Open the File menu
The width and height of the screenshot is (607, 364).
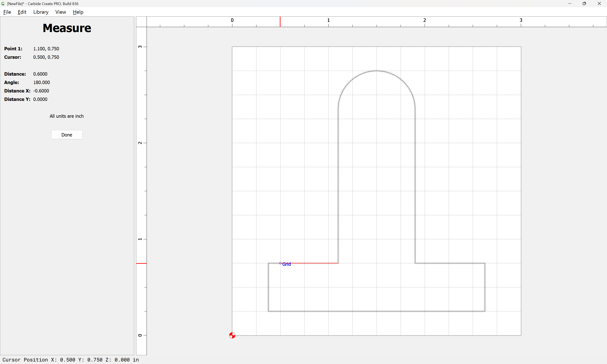point(7,12)
